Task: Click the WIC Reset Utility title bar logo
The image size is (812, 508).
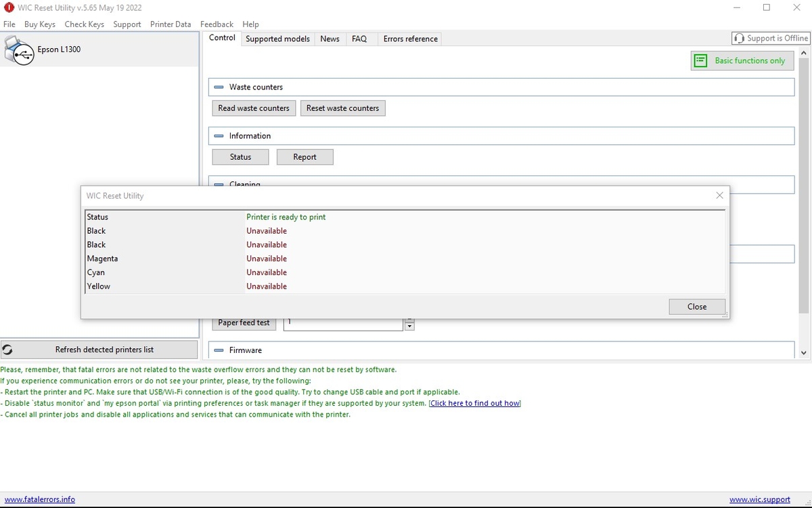Action: [9, 7]
